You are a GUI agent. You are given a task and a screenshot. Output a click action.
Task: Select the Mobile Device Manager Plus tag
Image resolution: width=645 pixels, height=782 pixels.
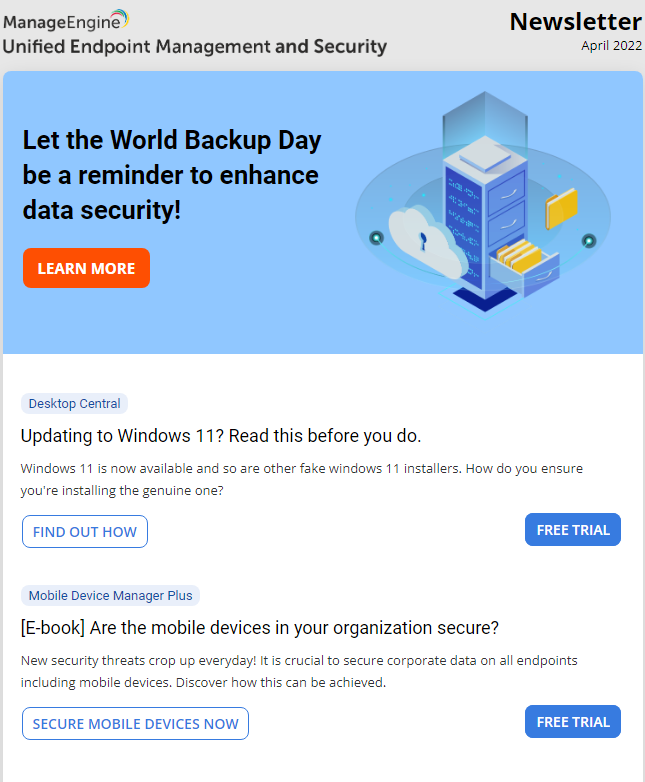point(110,596)
